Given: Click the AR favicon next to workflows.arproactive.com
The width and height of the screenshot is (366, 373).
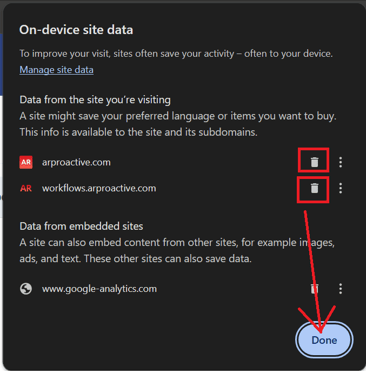Looking at the screenshot, I should pyautogui.click(x=26, y=188).
